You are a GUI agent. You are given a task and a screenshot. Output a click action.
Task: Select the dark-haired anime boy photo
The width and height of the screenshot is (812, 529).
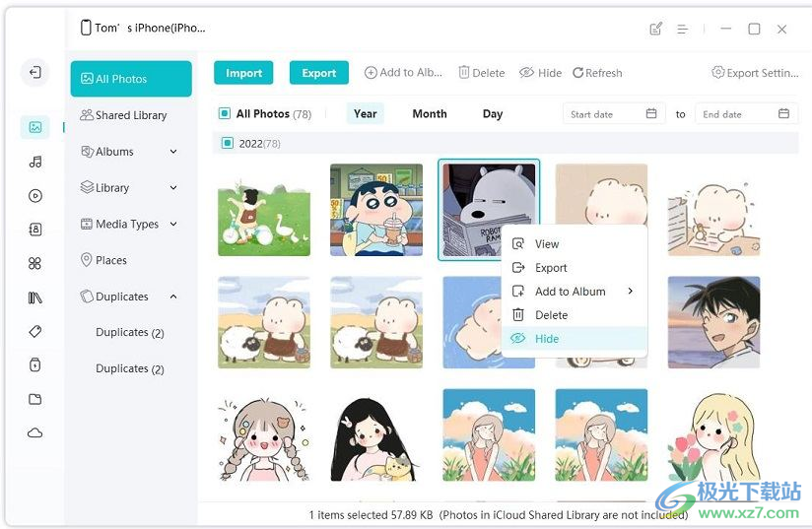pos(713,322)
